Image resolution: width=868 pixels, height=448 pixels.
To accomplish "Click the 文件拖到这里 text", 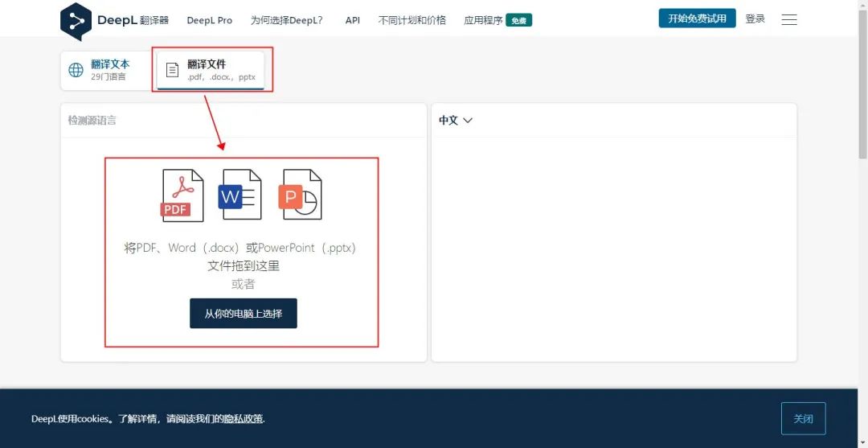I will pyautogui.click(x=244, y=265).
